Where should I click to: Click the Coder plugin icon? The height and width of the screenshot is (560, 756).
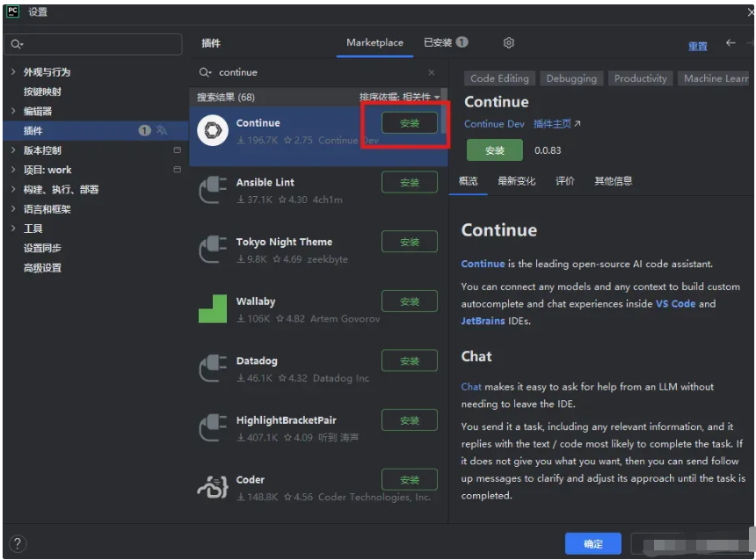click(213, 487)
